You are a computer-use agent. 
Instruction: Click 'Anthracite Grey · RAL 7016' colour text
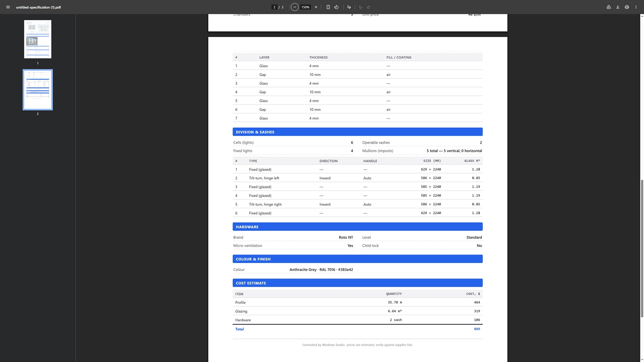coord(312,269)
